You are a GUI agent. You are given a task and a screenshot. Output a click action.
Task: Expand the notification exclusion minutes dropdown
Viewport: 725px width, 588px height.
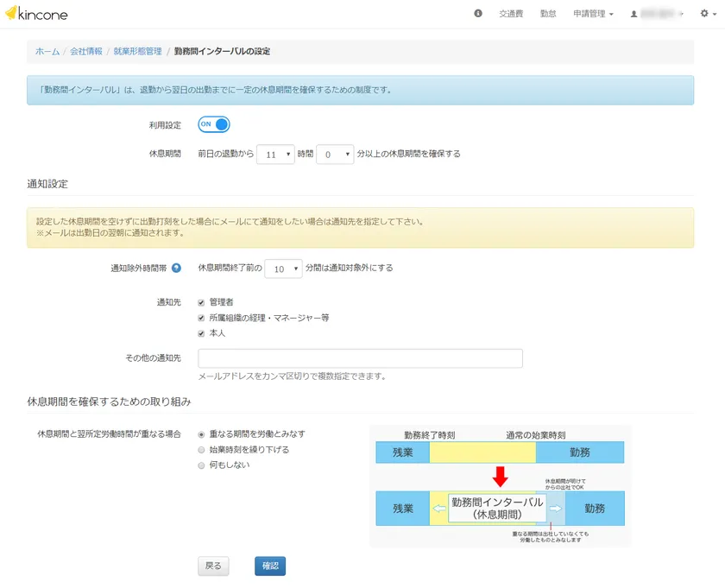(283, 269)
